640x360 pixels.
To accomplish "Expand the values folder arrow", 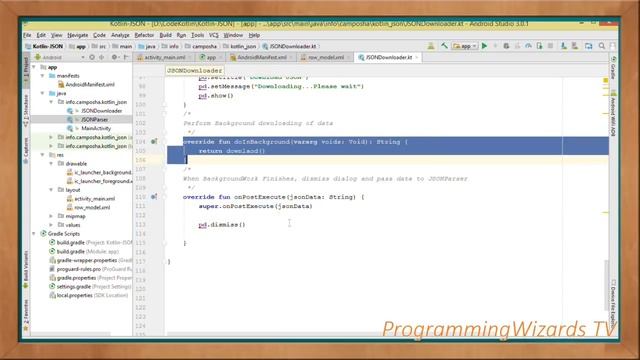I will coord(51,225).
